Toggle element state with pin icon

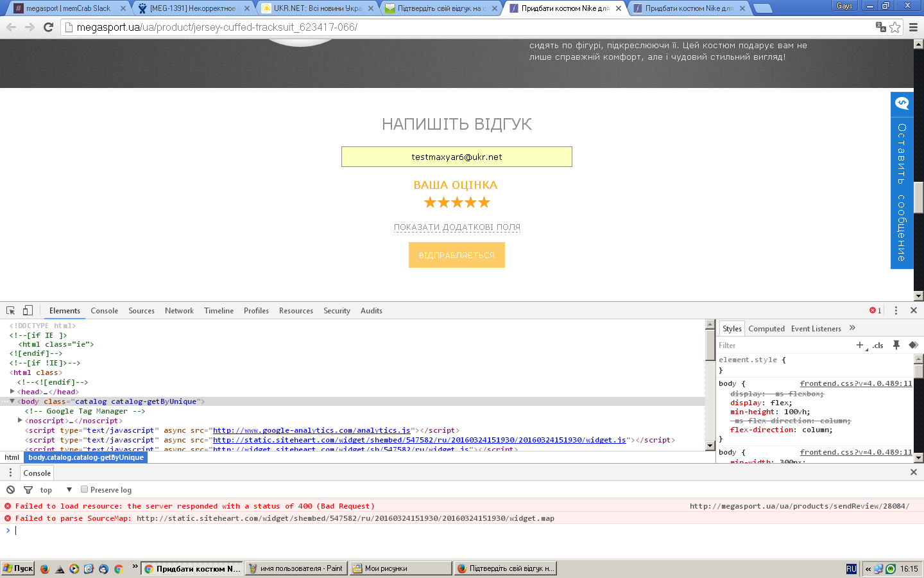pyautogui.click(x=896, y=345)
